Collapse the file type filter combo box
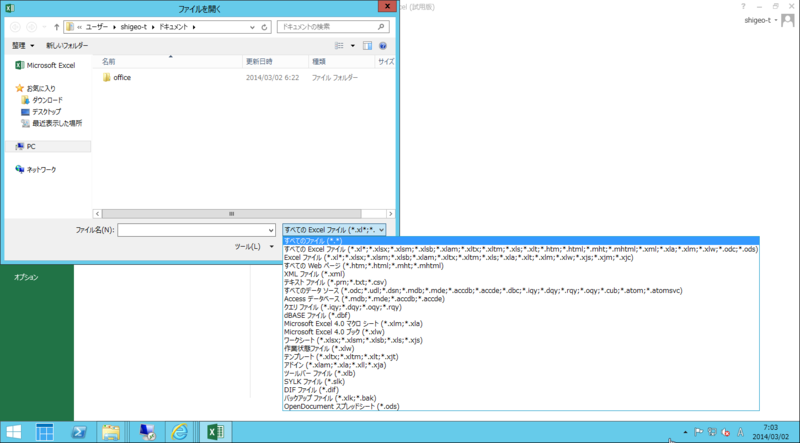Image resolution: width=800 pixels, height=443 pixels. coord(334,230)
